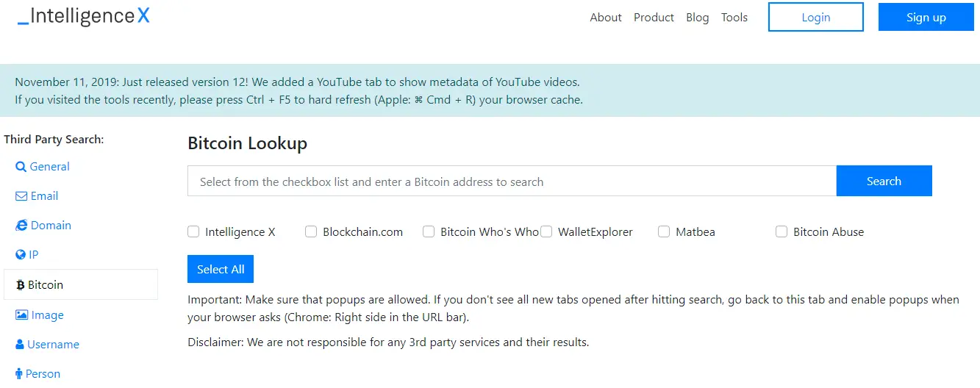980x388 pixels.
Task: Toggle the WalletExplorer checkbox
Action: coord(546,232)
